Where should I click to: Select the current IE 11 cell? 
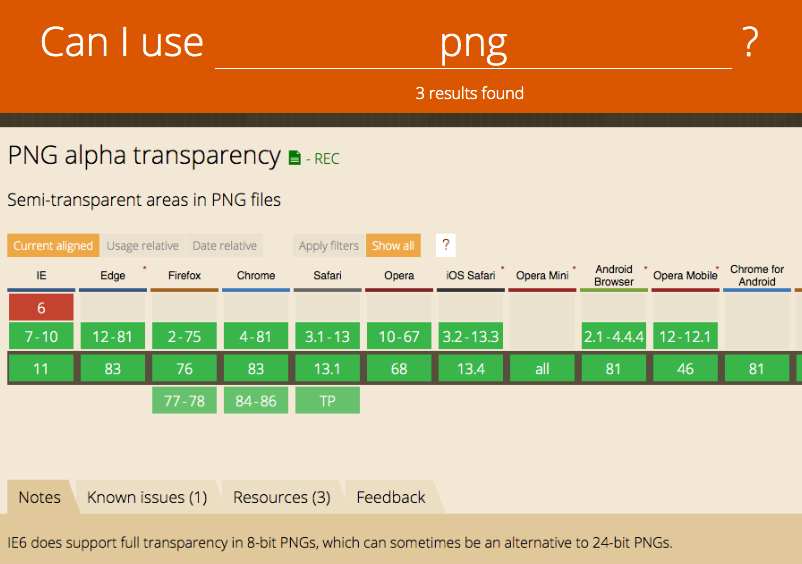coord(41,368)
